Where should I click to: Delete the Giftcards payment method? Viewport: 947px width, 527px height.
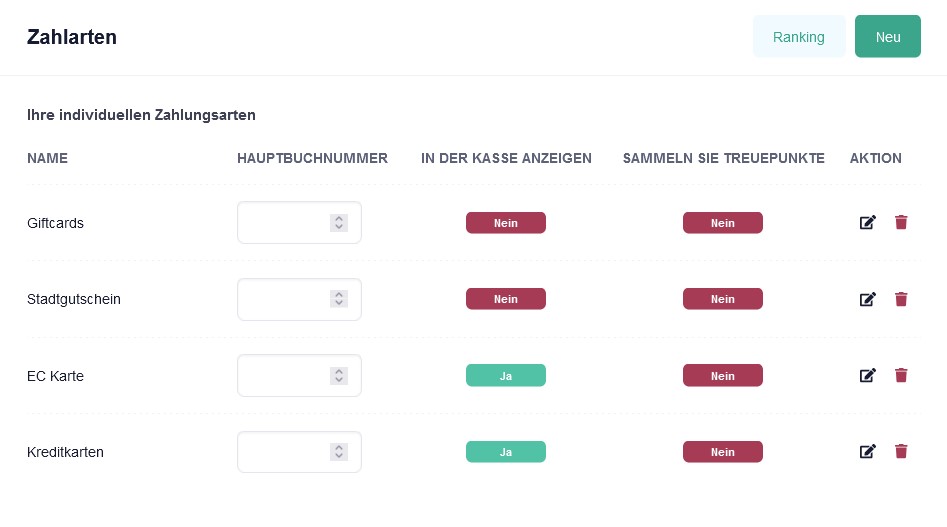pyautogui.click(x=901, y=223)
